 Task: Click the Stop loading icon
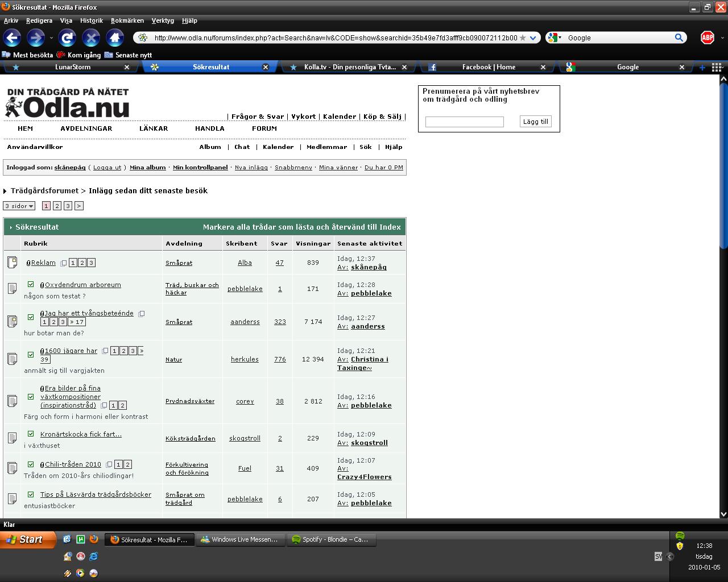tap(91, 38)
